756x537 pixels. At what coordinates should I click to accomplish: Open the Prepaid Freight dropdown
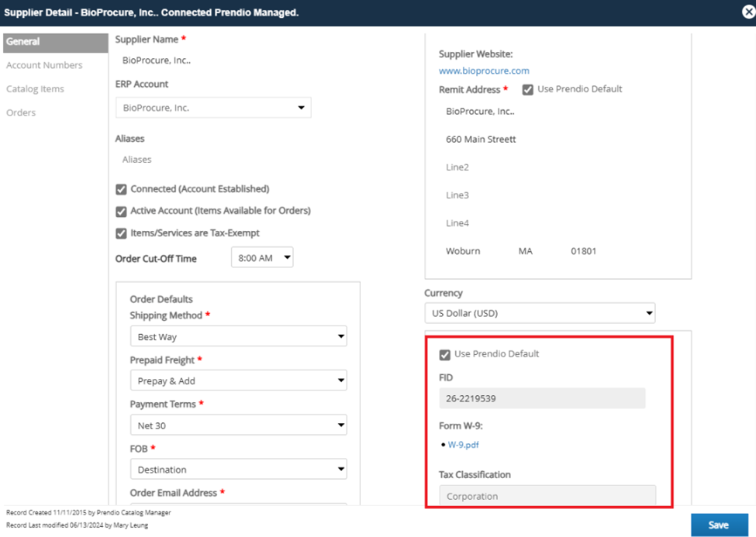(x=239, y=380)
